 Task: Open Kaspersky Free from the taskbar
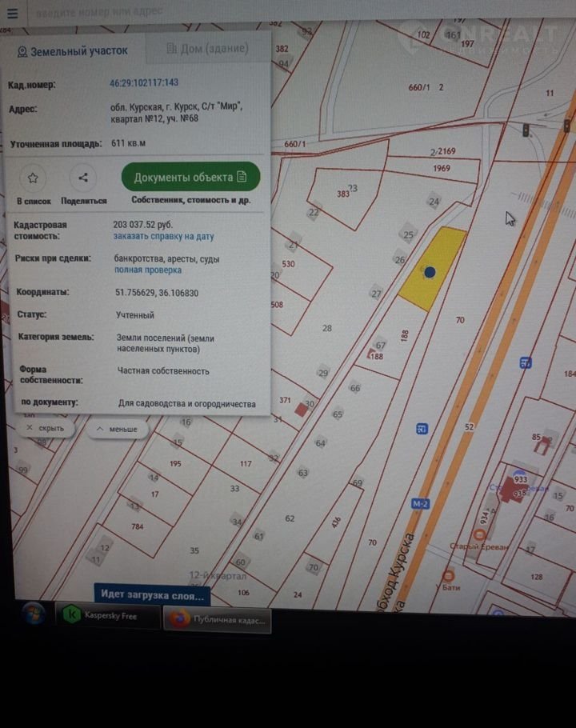click(x=107, y=616)
